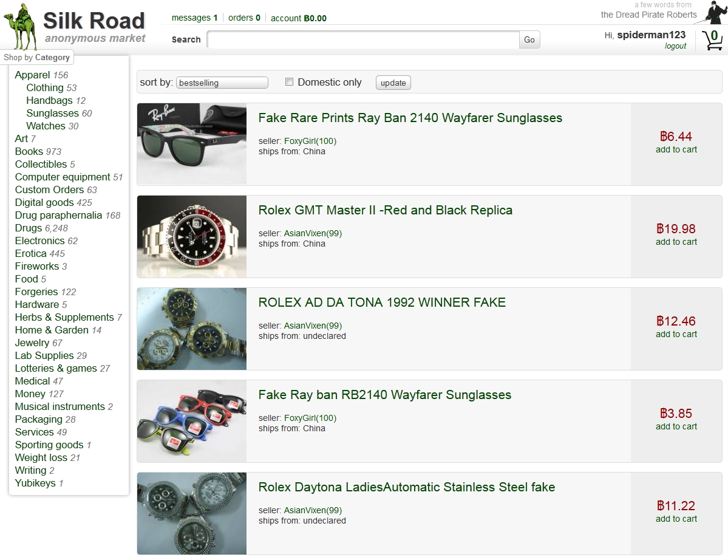This screenshot has height=560, width=728.
Task: Add the B3.85 Ray ban to cart
Action: pos(676,427)
